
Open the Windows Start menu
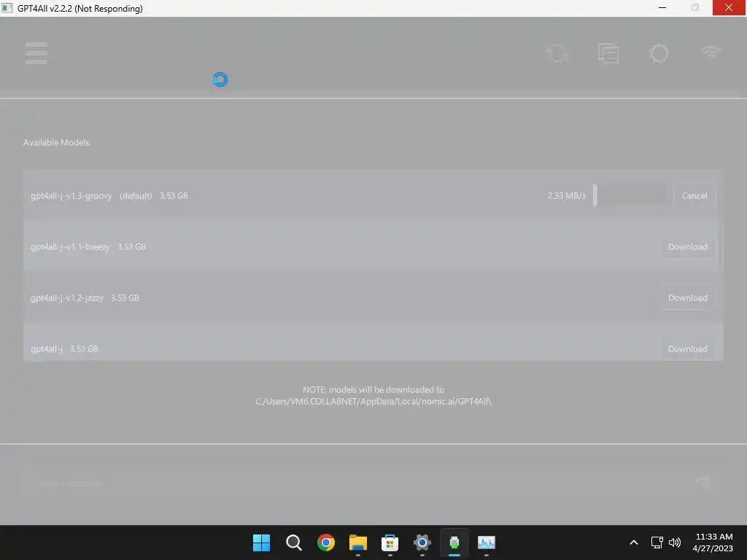[x=261, y=542]
